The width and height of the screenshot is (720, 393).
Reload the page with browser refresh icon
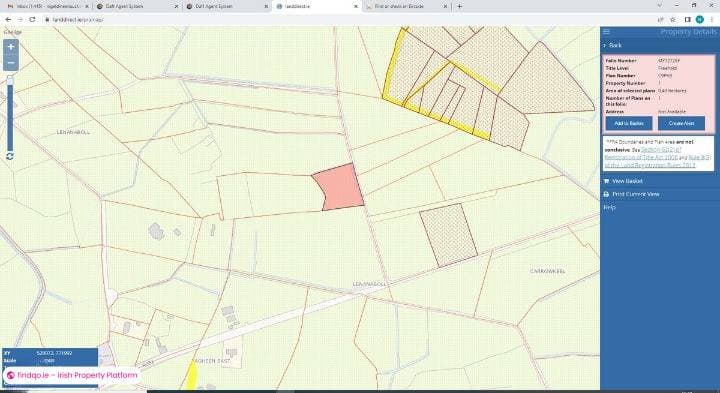point(32,19)
